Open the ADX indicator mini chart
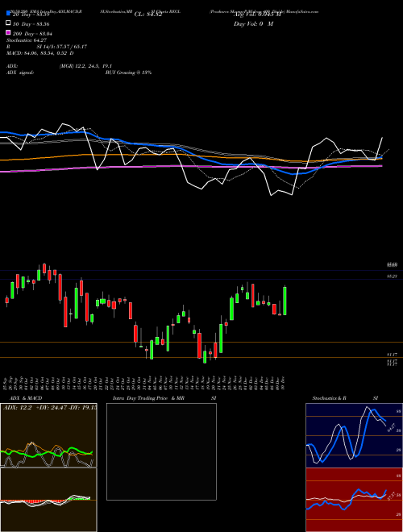This screenshot has width=403, height=532. tap(48, 435)
